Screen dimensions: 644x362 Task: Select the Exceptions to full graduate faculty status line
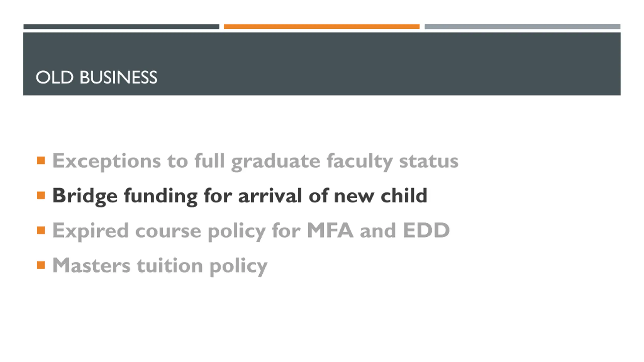coord(255,162)
